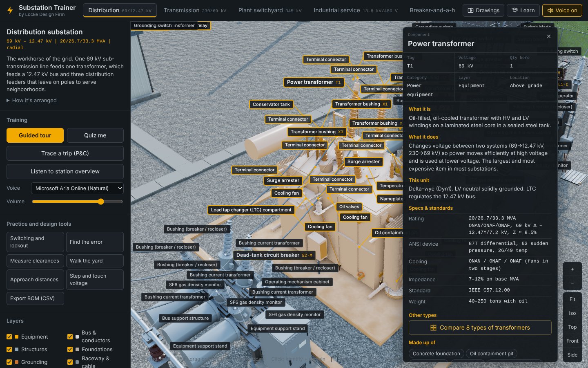This screenshot has width=588, height=368.
Task: Click the Concrete foundation chip
Action: click(x=436, y=354)
